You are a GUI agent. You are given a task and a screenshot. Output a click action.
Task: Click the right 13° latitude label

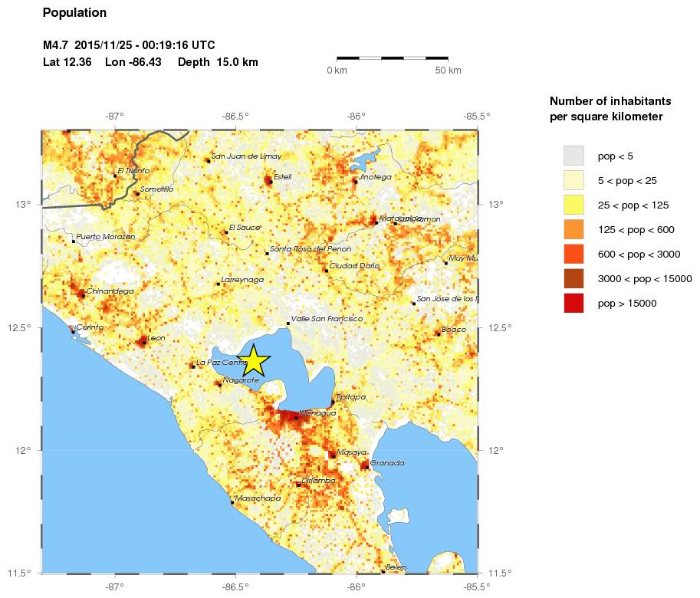pos(496,205)
